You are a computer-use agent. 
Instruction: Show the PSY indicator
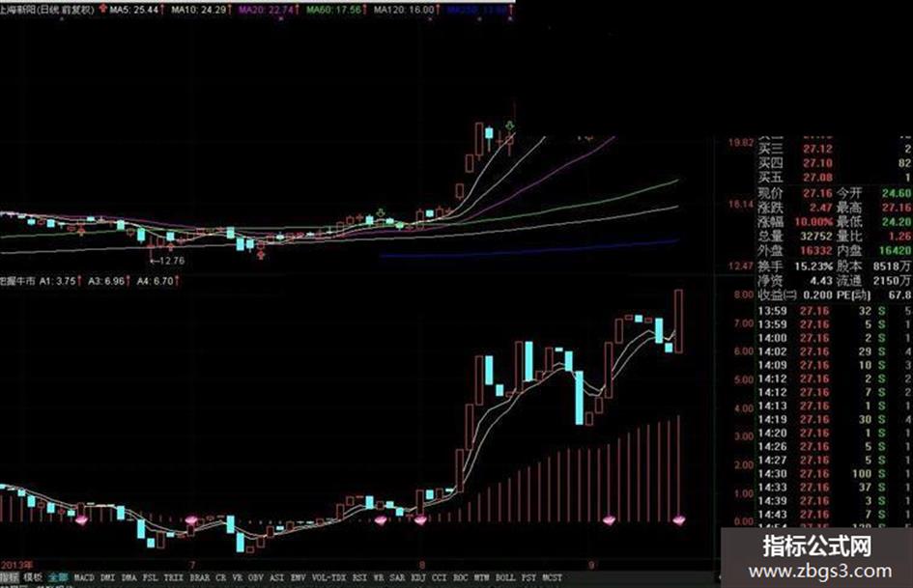pos(528,577)
